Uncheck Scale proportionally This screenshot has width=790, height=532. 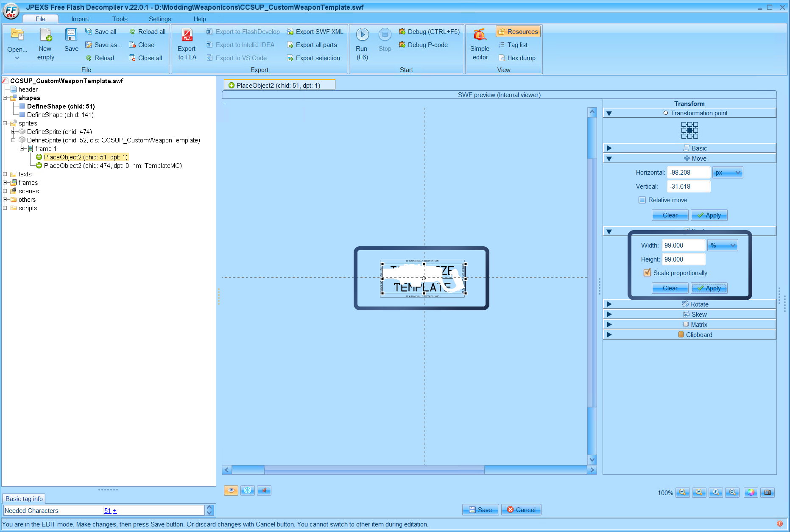[647, 273]
